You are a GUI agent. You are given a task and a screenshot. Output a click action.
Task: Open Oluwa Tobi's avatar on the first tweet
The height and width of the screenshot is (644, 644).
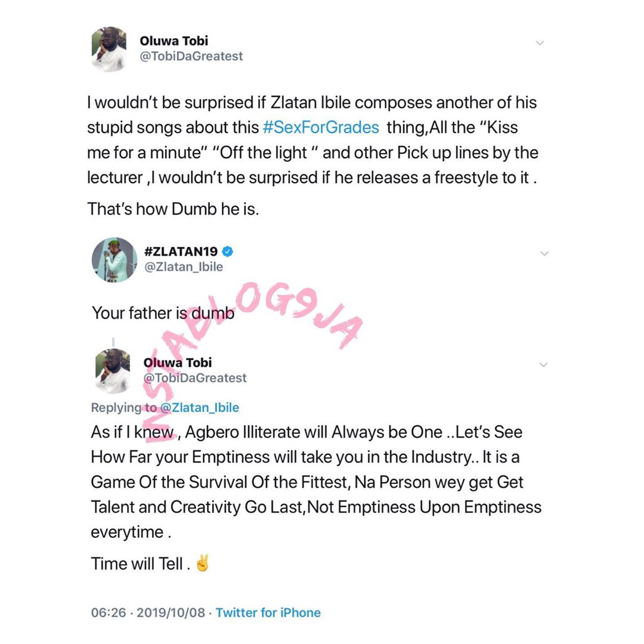pos(109,49)
